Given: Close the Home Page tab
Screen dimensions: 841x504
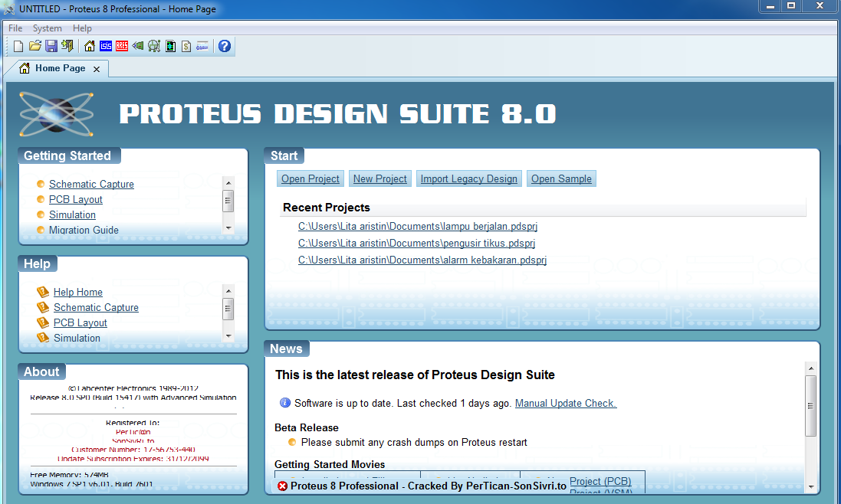Looking at the screenshot, I should 97,69.
